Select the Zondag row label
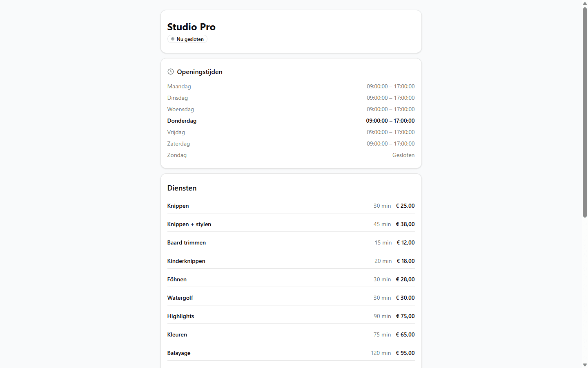This screenshot has width=588, height=368. 177,155
